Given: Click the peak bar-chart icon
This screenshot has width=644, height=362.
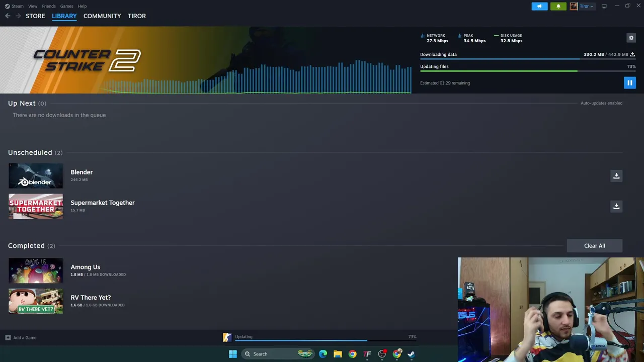Looking at the screenshot, I should pos(459,36).
